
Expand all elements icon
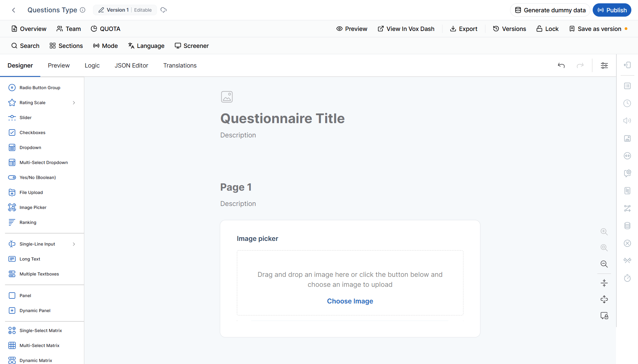[x=604, y=299]
